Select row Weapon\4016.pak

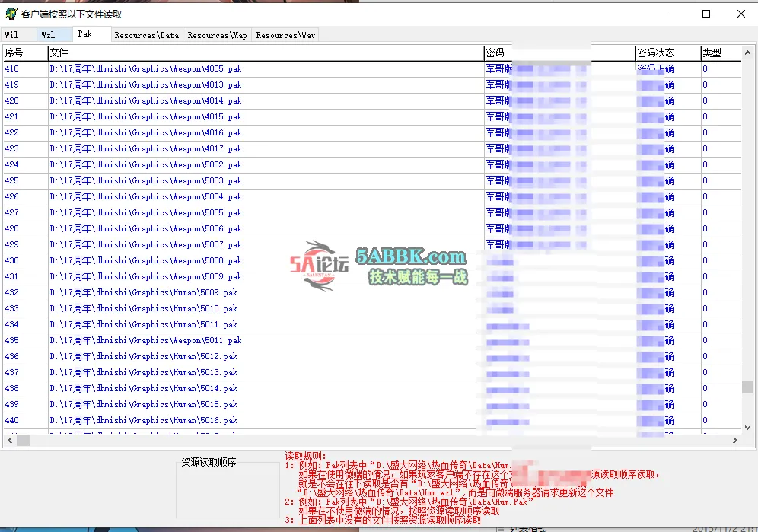coord(372,132)
